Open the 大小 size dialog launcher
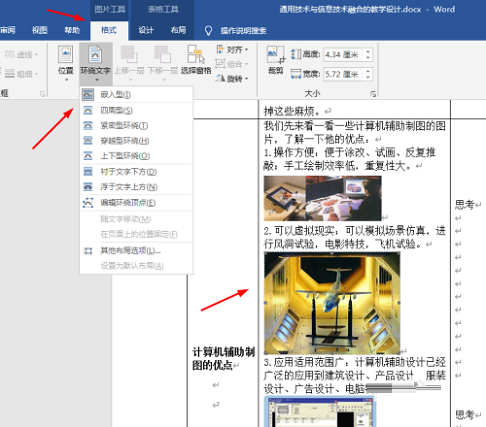The height and width of the screenshot is (427, 486). [373, 94]
